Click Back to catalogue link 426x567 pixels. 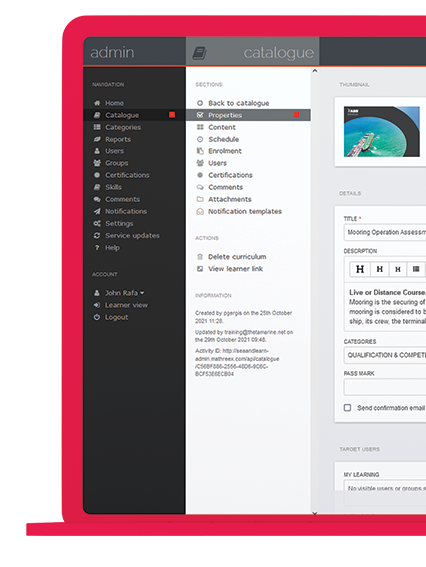(x=239, y=103)
